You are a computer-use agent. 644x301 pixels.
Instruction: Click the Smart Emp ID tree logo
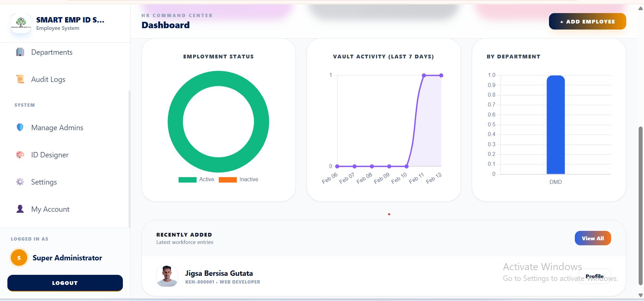click(21, 23)
